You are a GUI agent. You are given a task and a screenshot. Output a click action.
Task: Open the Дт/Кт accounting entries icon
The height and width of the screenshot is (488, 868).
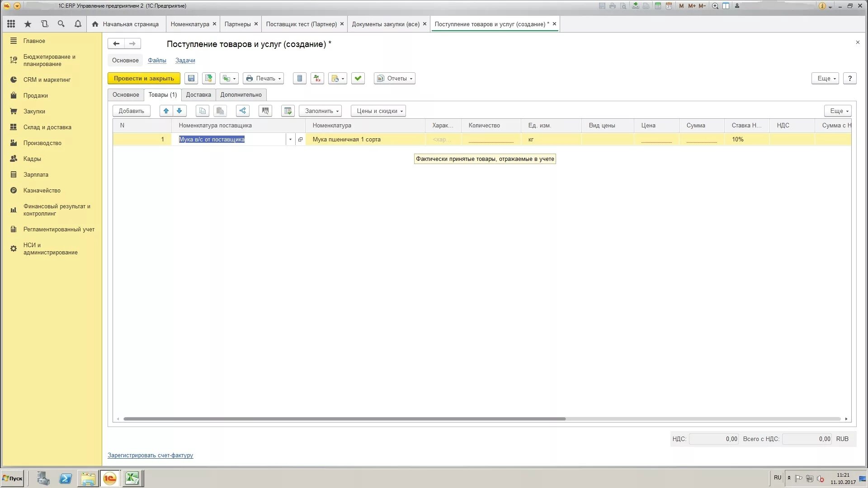coord(317,78)
